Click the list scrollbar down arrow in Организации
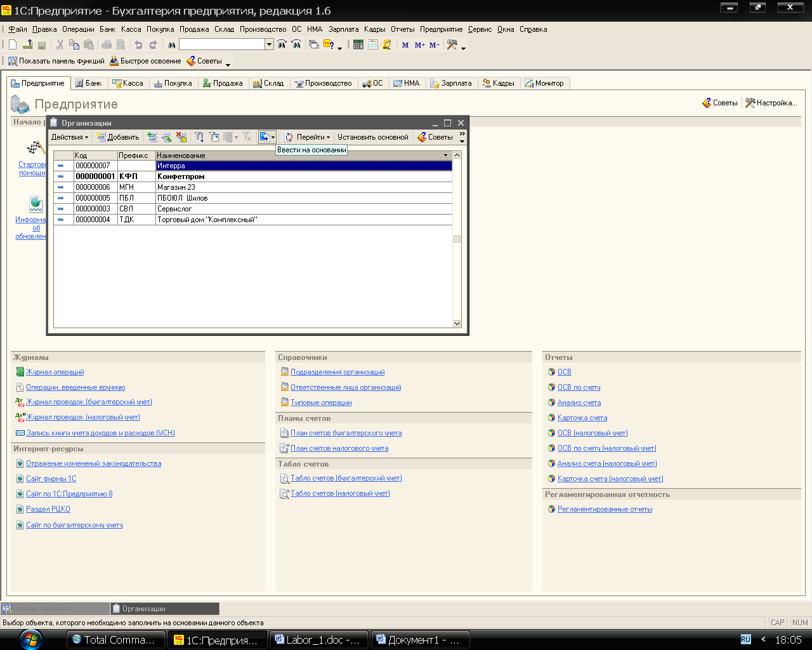Screen dimensions: 812x650 pyautogui.click(x=457, y=323)
